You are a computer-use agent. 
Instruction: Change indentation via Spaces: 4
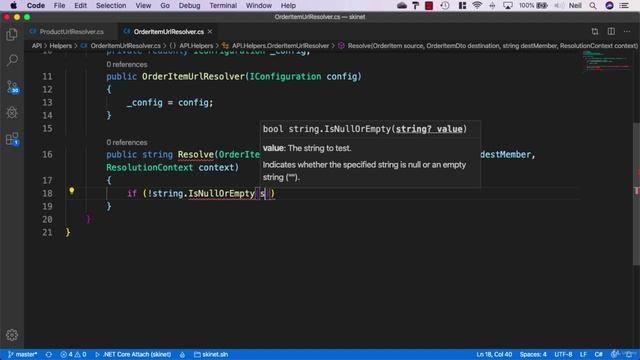click(533, 354)
